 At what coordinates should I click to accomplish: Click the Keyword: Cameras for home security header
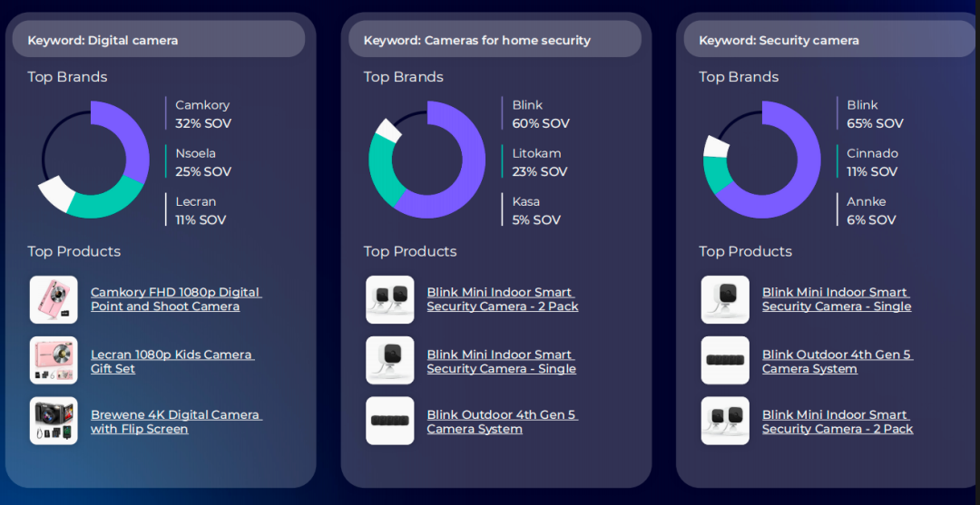(x=495, y=39)
